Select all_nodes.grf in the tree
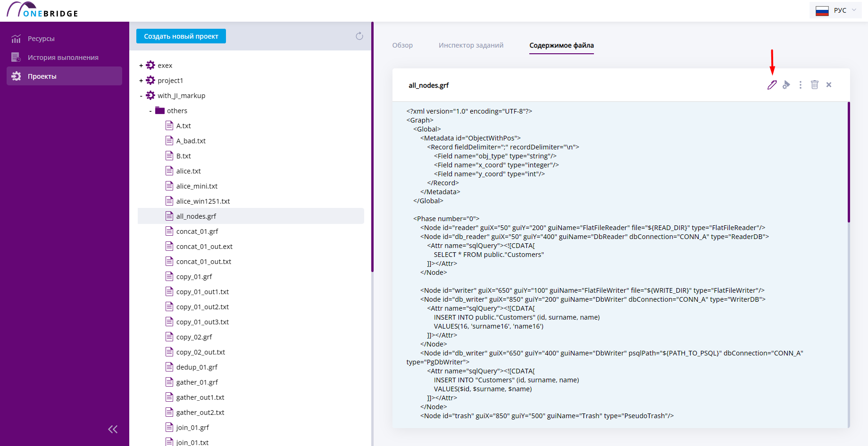Screen dimensions: 868x446 (251, 216)
